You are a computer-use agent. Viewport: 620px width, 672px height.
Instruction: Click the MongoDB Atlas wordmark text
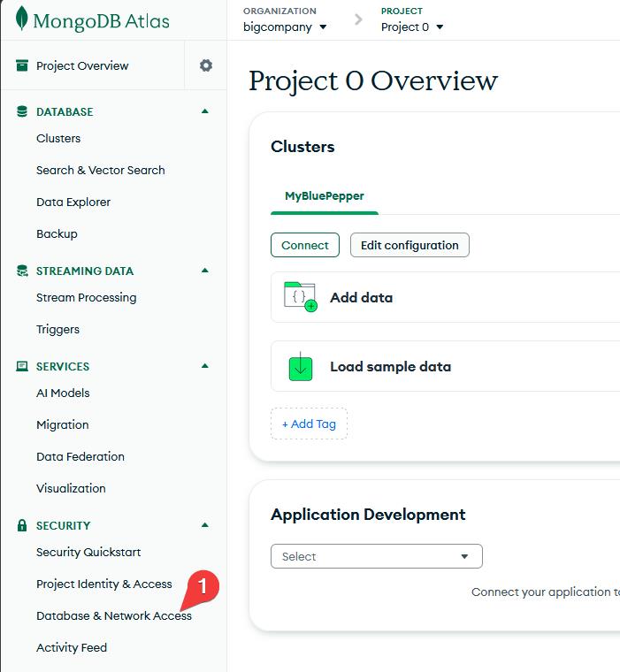(x=102, y=21)
